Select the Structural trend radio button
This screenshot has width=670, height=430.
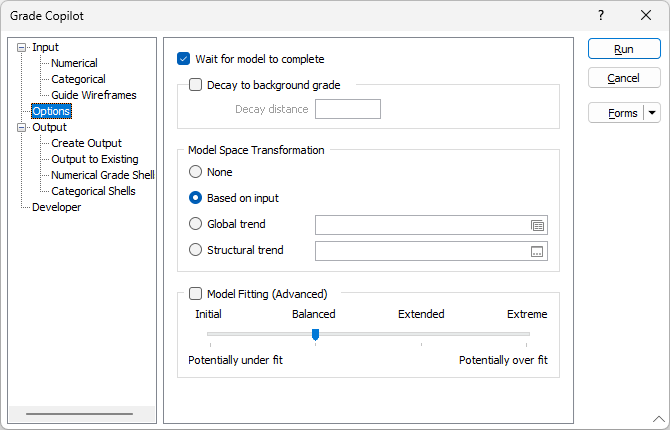(195, 250)
